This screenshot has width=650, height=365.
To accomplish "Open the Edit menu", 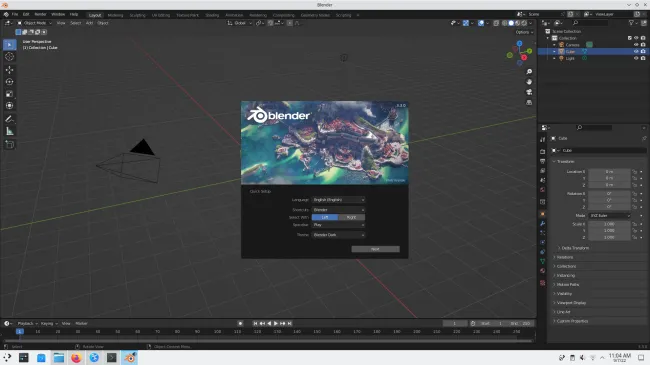I will [26, 14].
